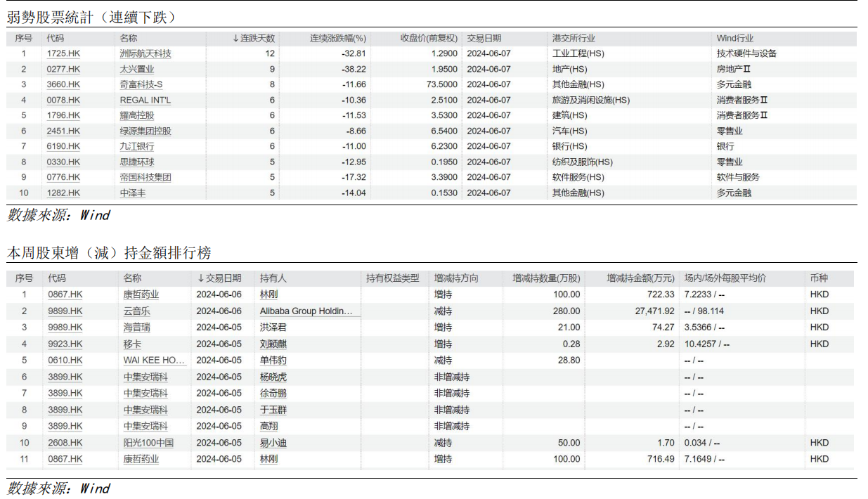The width and height of the screenshot is (868, 499).
Task: Click holder name 洪泽君
Action: (x=273, y=328)
